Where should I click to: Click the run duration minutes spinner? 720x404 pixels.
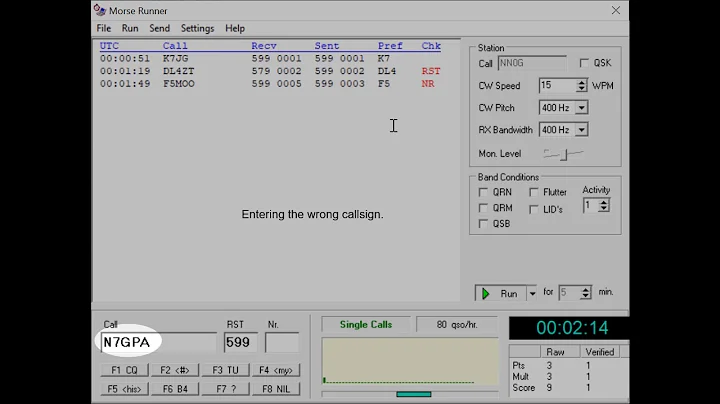pos(585,292)
